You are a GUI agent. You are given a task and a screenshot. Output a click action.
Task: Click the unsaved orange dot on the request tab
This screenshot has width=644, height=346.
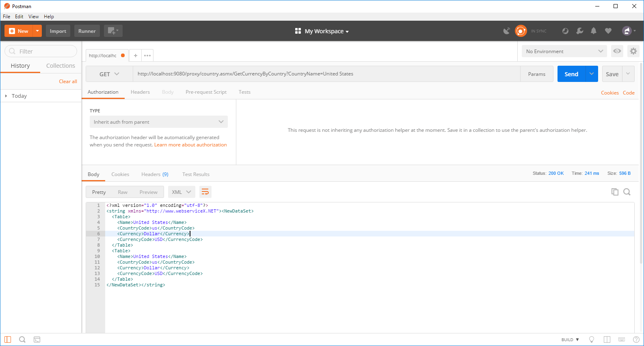[x=123, y=56]
